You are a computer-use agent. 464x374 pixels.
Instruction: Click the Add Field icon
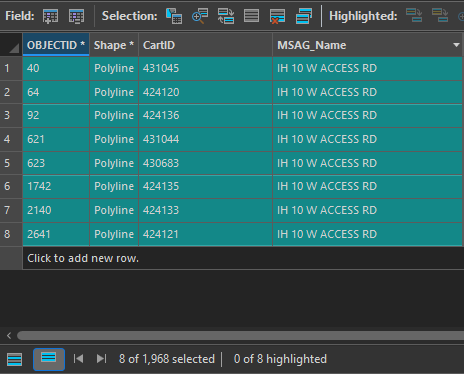(x=50, y=16)
